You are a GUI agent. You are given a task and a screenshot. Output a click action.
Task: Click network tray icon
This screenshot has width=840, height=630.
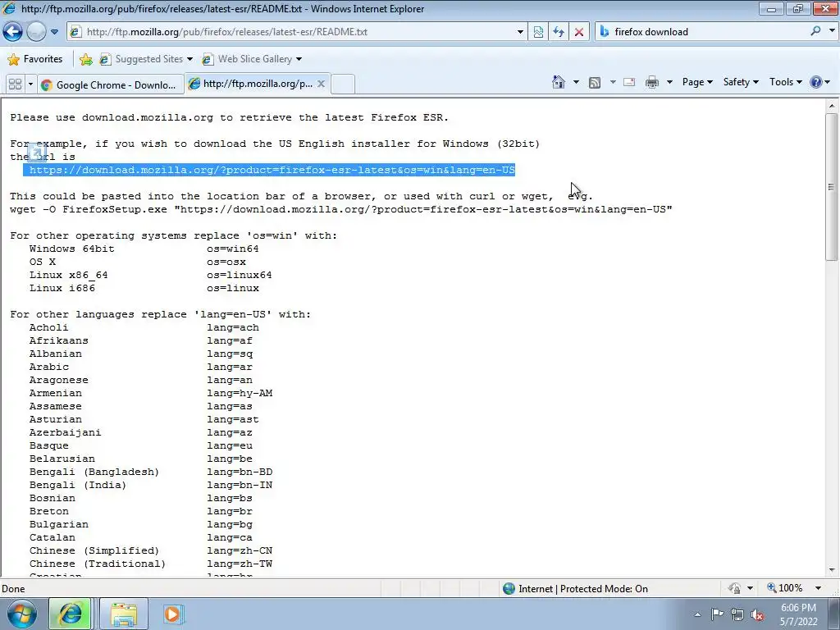737,615
